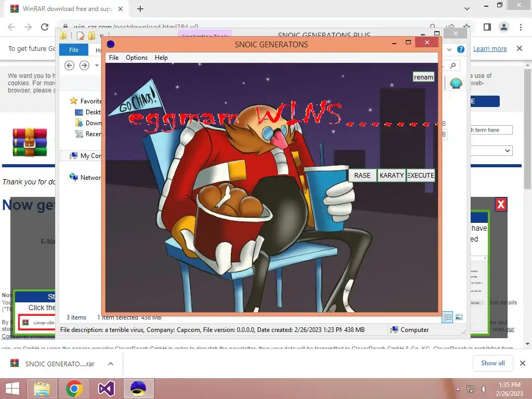Viewport: 532px width, 399px height.
Task: Close the newsletter popup with red X
Action: point(501,204)
